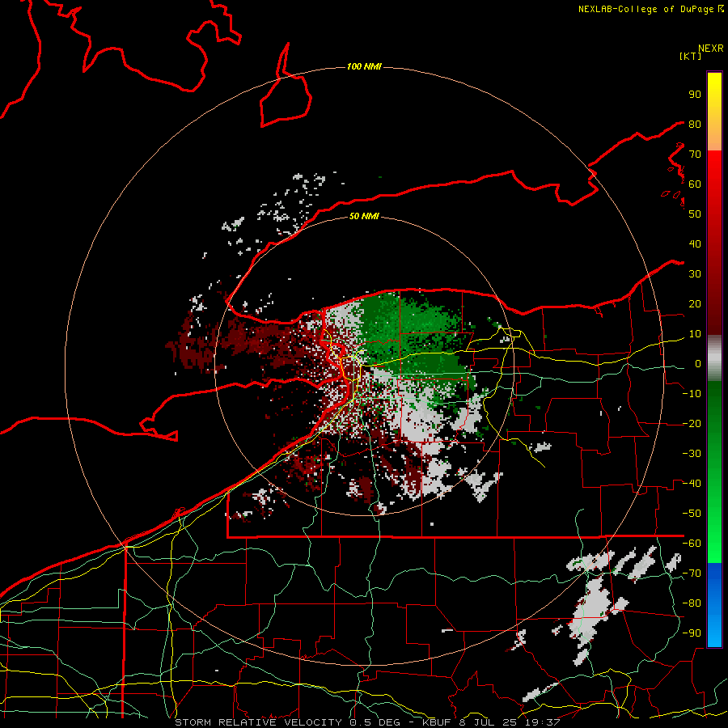Click the "[KT]" units label
The image size is (728, 728).
[x=691, y=56]
